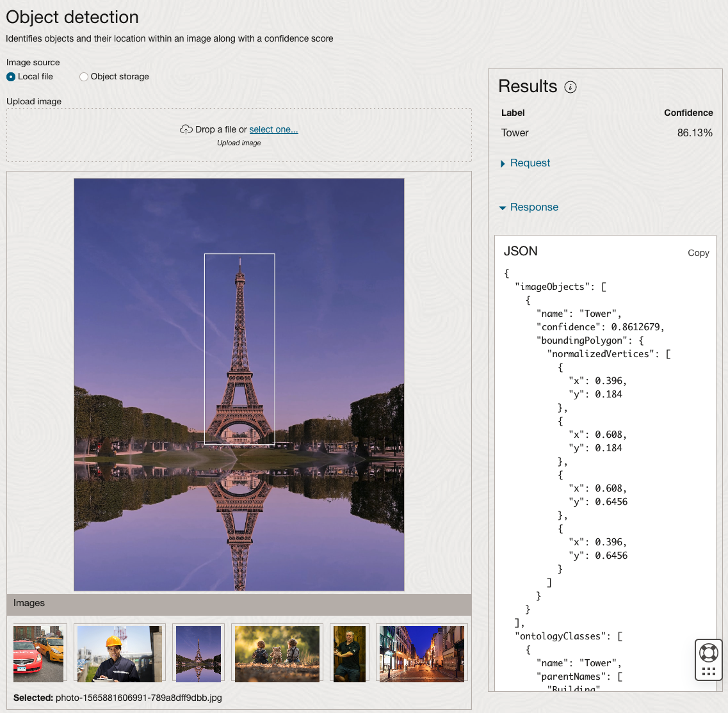Viewport: 728px width, 713px height.
Task: Click inside the drop file upload area
Action: (x=239, y=150)
